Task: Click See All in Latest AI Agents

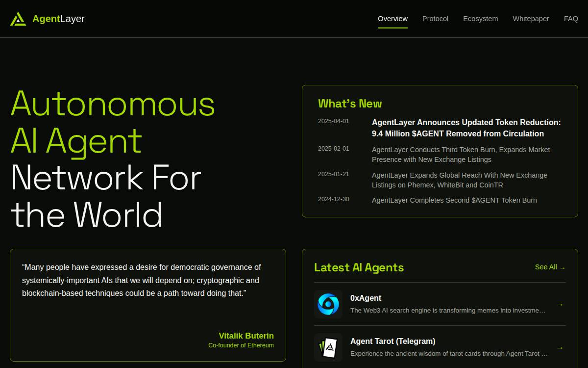Action: [x=550, y=267]
